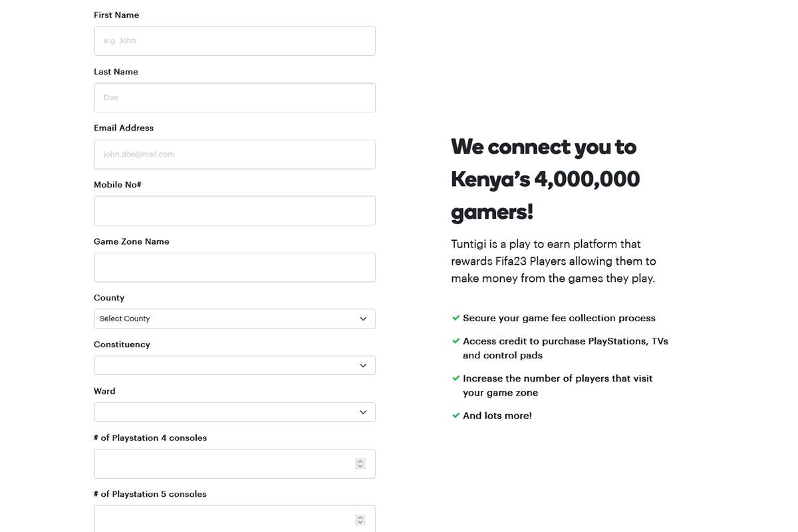Viewport: 798px width, 532px height.
Task: Click the Playstation 4 consoles number field
Action: [x=223, y=464]
